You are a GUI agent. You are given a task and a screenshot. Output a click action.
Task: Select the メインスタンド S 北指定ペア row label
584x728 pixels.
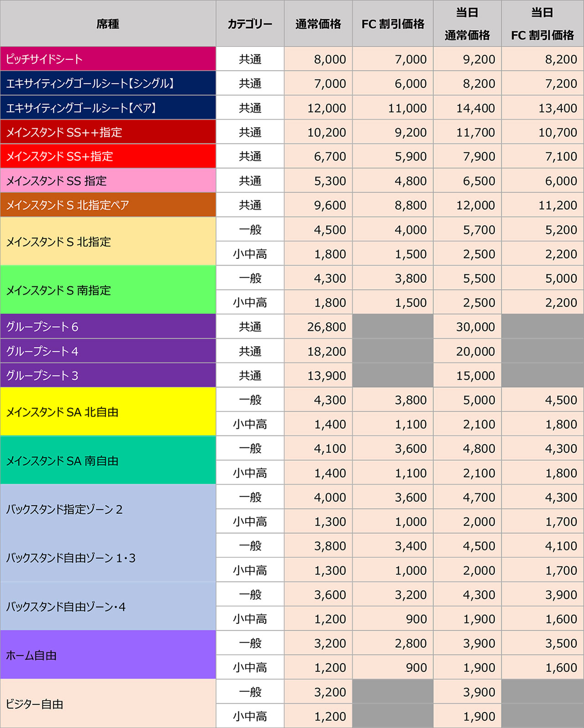click(108, 205)
